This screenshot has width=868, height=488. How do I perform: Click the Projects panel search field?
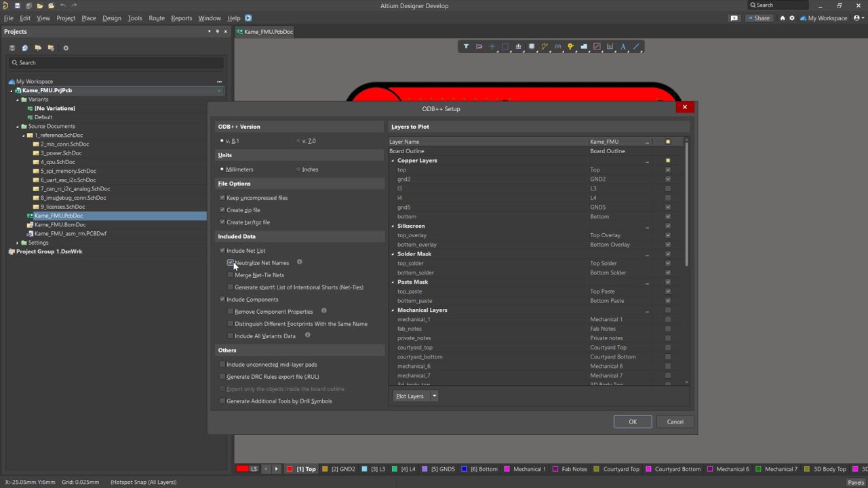(x=117, y=62)
